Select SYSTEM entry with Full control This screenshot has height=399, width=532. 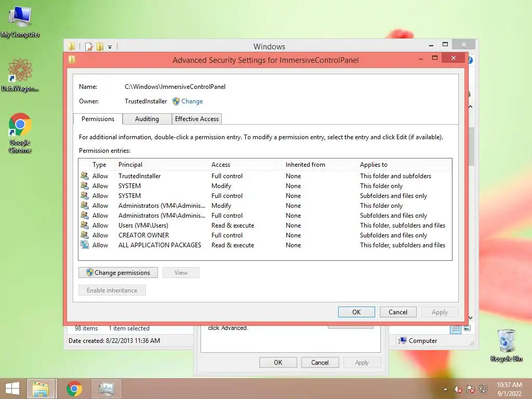(x=265, y=196)
